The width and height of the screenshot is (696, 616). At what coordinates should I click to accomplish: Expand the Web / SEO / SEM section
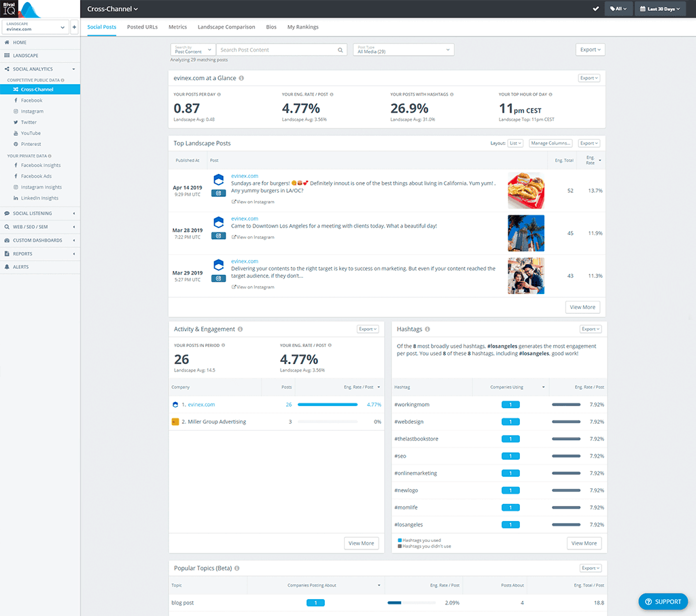coord(40,227)
